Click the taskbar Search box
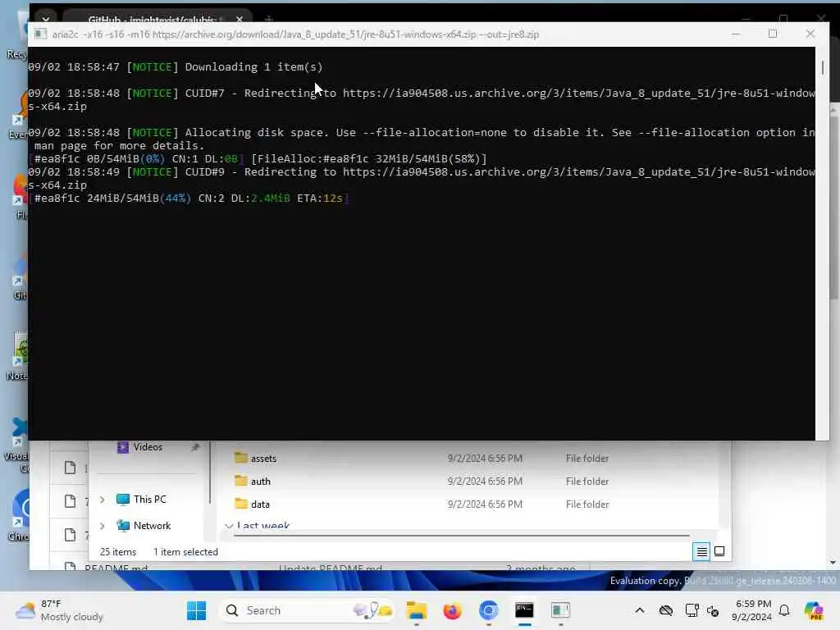The height and width of the screenshot is (630, 840). 307,610
